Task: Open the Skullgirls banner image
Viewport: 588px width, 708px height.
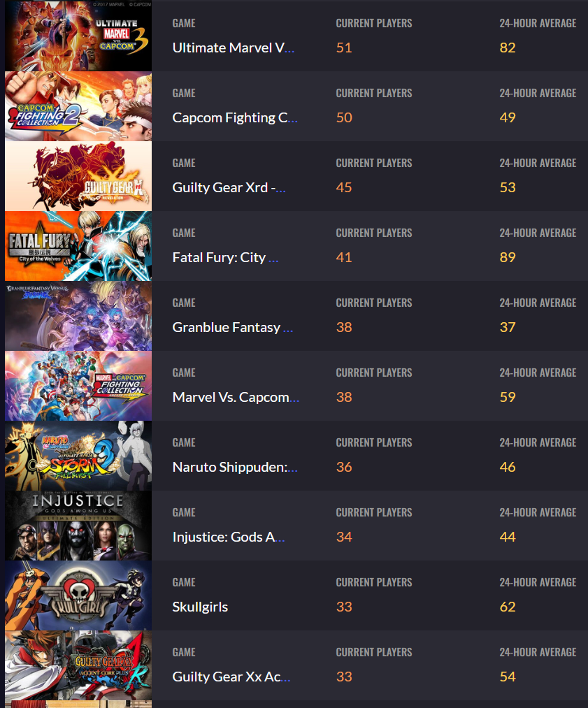Action: [78, 595]
